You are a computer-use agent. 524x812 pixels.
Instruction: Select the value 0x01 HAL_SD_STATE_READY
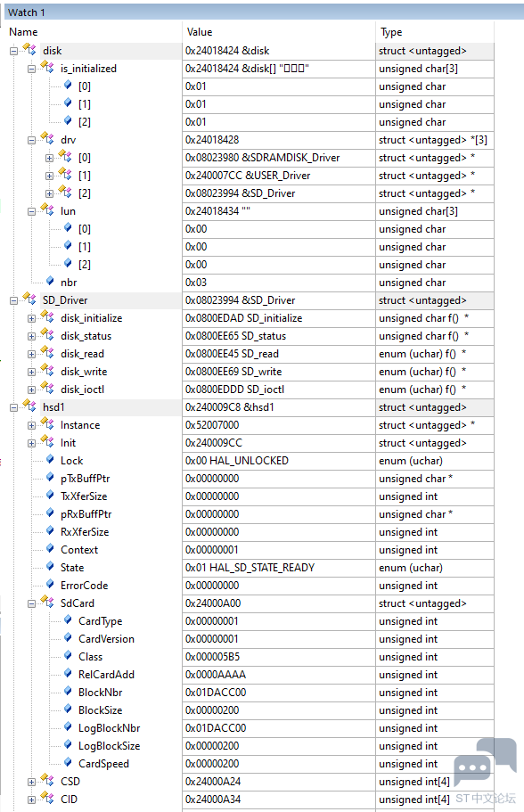250,568
